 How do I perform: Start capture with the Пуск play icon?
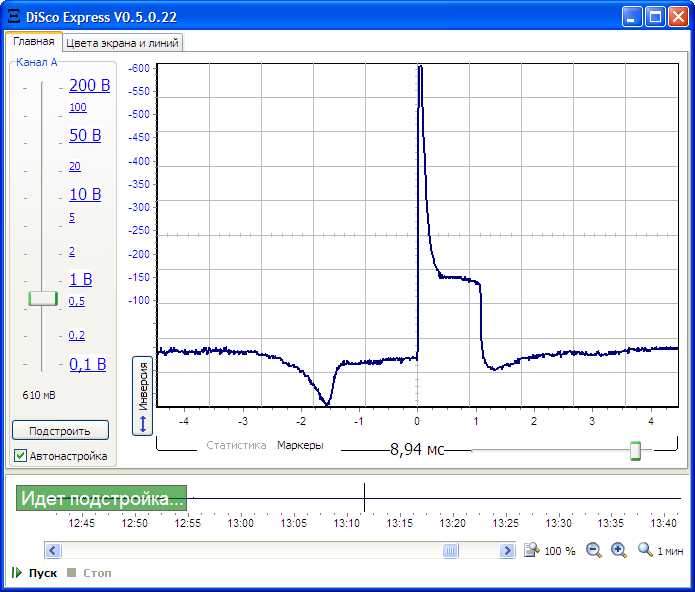(x=17, y=573)
